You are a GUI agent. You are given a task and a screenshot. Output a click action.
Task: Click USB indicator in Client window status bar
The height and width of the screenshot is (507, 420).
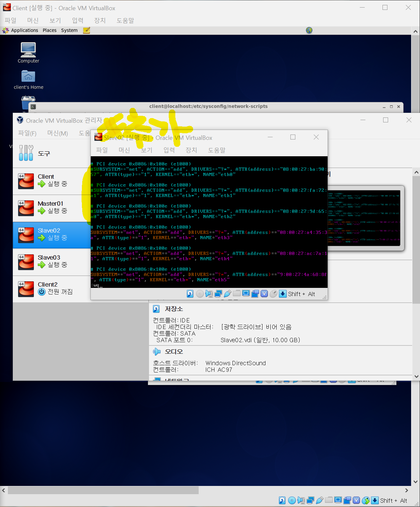click(319, 500)
